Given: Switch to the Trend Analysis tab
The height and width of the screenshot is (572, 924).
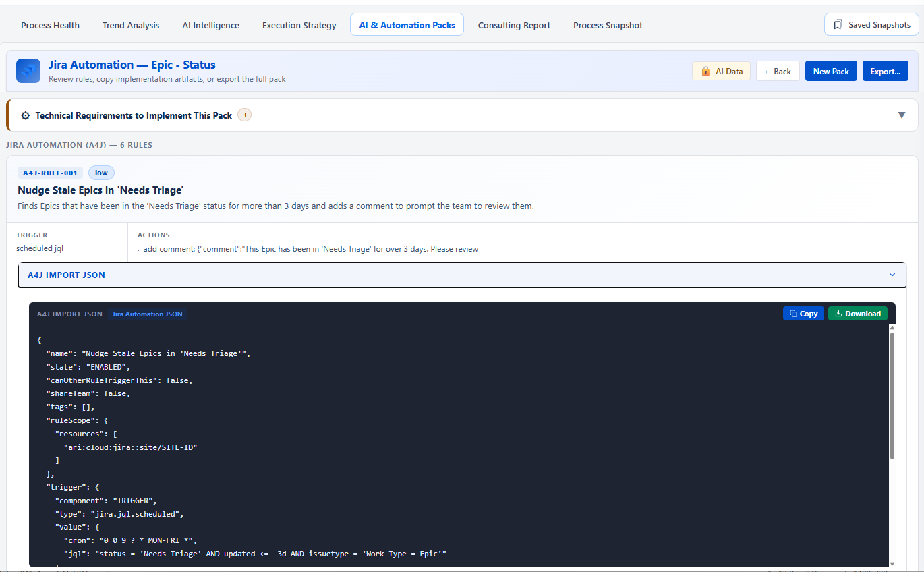Looking at the screenshot, I should click(x=131, y=25).
